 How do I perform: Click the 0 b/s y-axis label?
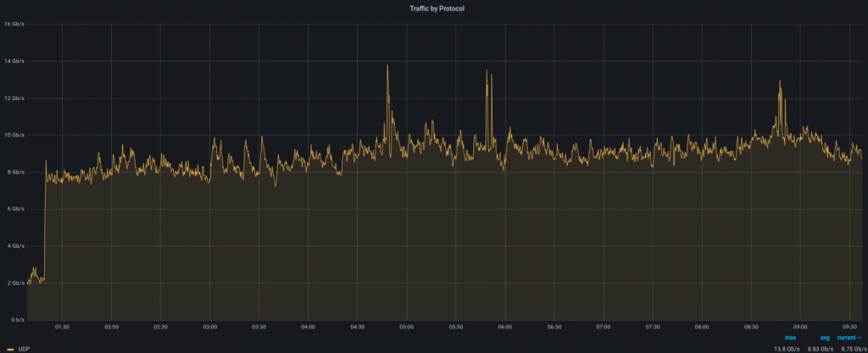(x=15, y=320)
